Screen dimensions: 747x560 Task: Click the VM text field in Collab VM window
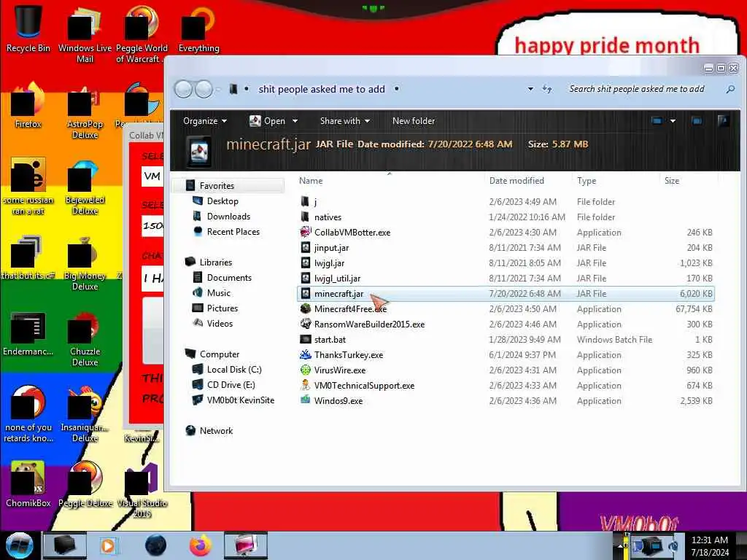pyautogui.click(x=152, y=176)
